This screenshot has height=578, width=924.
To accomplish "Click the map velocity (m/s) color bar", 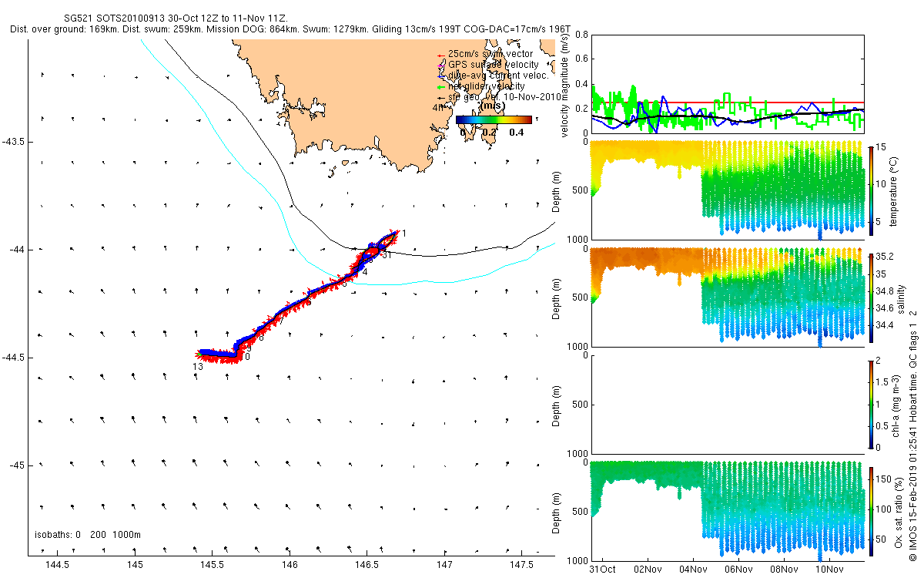I will (x=494, y=119).
